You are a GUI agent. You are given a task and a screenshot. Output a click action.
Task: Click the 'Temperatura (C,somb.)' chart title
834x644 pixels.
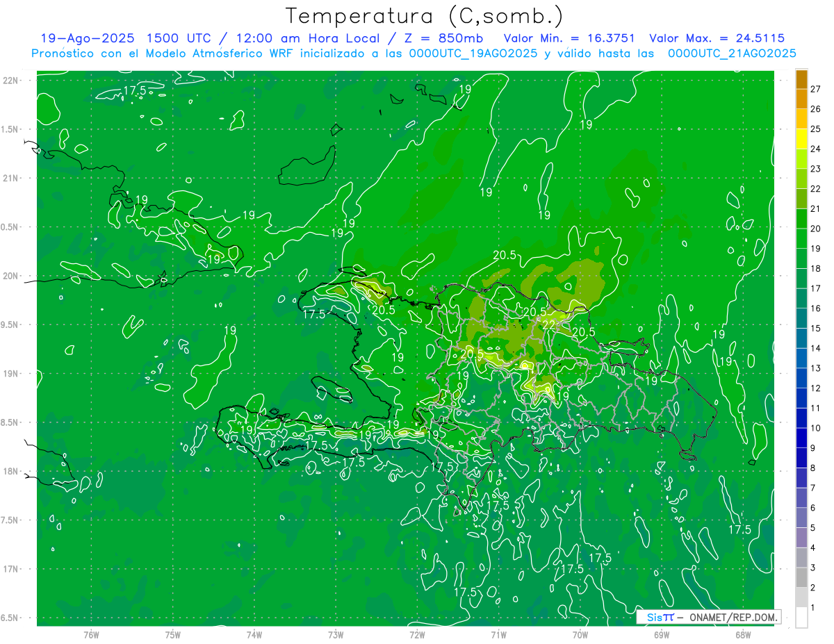click(x=425, y=17)
